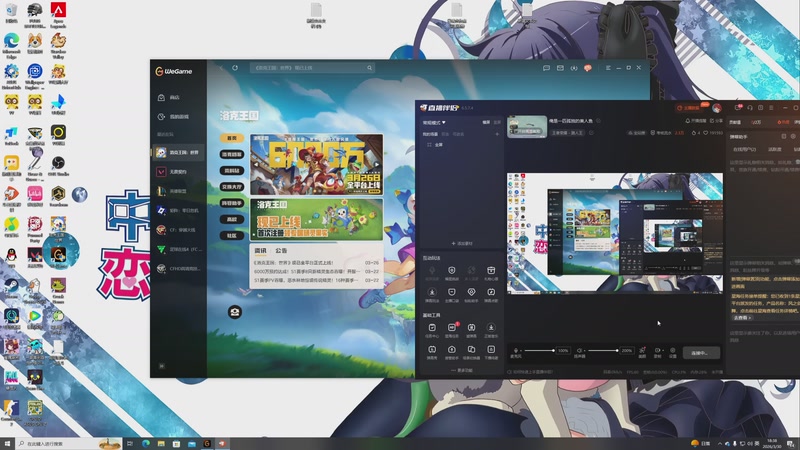Open microphone device dropdown arrow

coord(521,351)
